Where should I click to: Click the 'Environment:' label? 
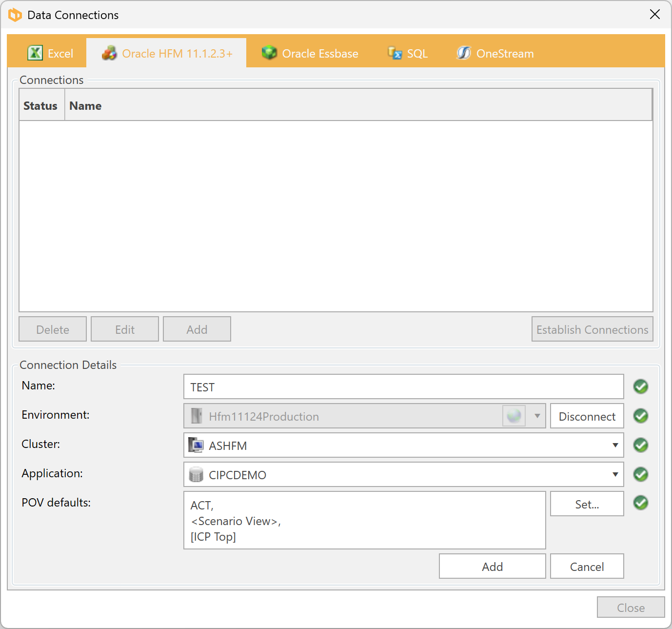pos(56,415)
